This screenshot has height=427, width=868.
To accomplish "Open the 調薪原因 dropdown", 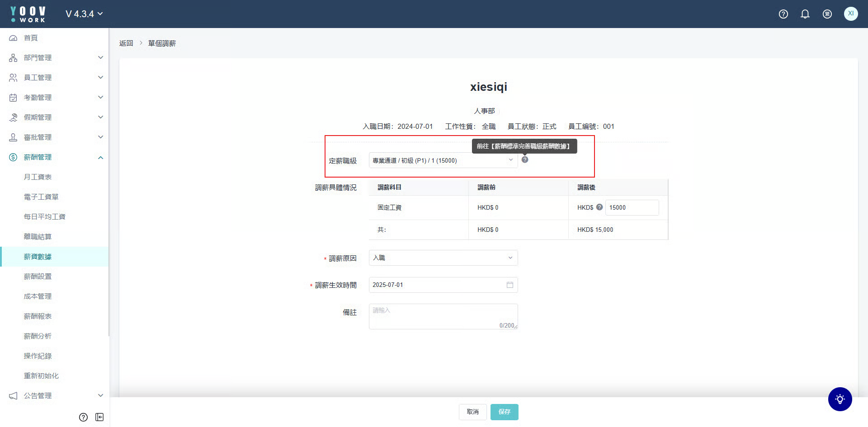I will pos(443,258).
